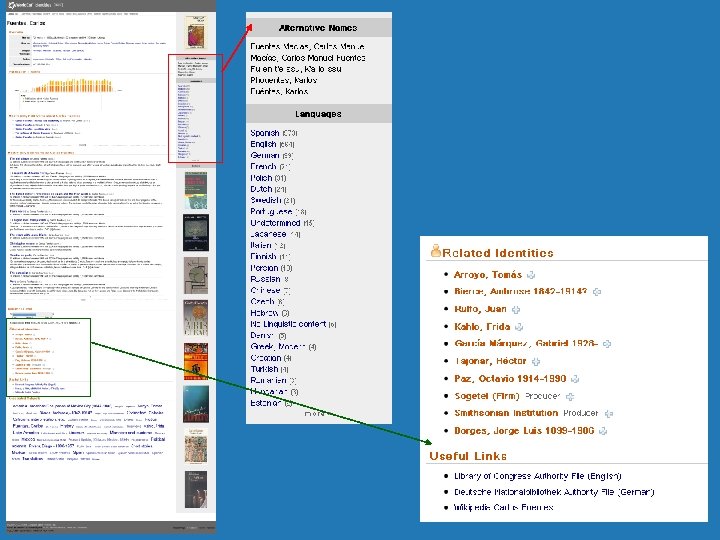Open the Wikipedia Carlos Fuentes link

(x=503, y=507)
